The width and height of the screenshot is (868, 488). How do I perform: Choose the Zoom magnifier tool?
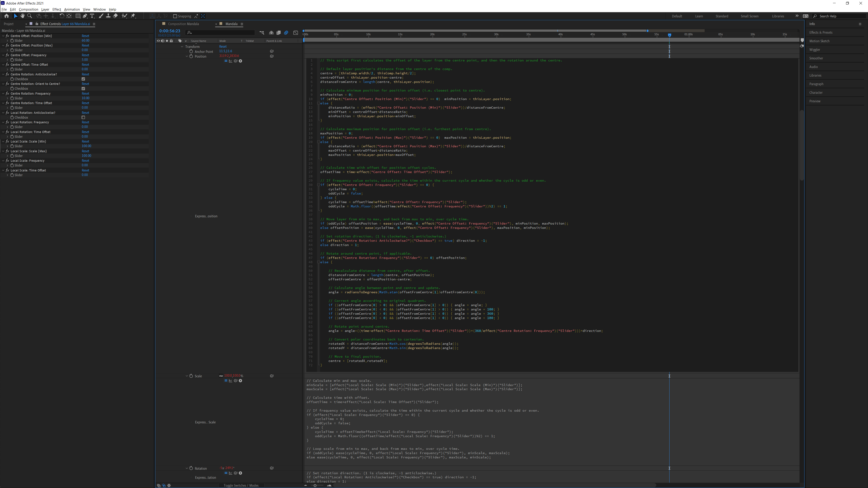pyautogui.click(x=30, y=16)
